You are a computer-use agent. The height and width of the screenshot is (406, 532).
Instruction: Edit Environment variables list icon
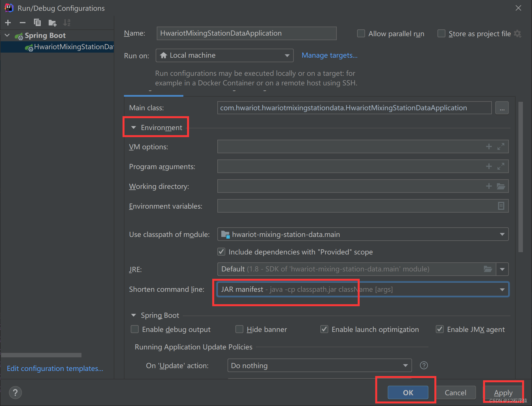point(501,206)
